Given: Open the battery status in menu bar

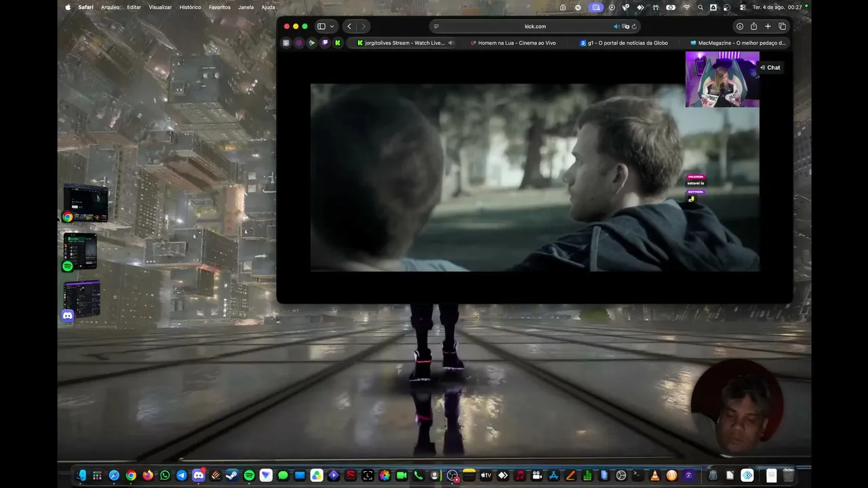Looking at the screenshot, I should (x=671, y=7).
